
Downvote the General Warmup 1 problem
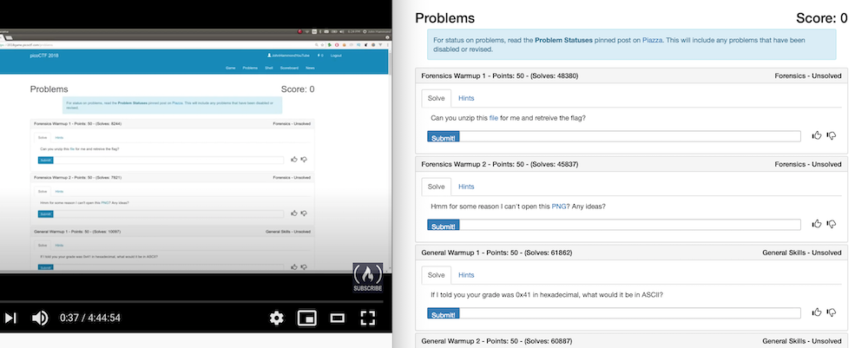coord(831,312)
